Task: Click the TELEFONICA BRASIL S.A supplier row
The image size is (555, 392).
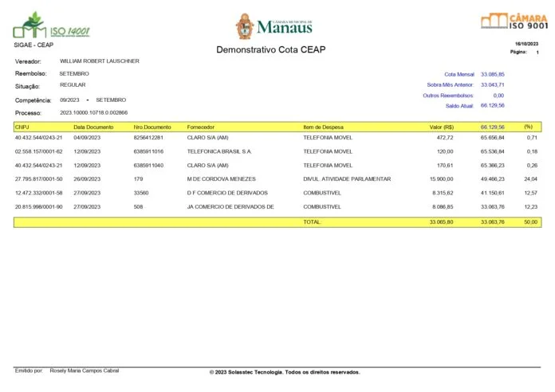Action: point(218,151)
